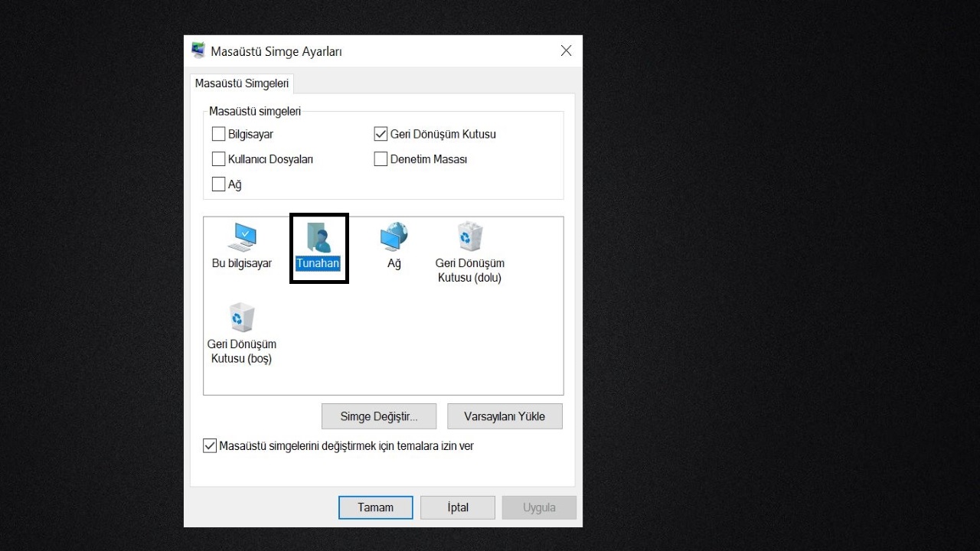This screenshot has width=980, height=551.
Task: Select the Ağ globe icon in list
Action: point(394,238)
